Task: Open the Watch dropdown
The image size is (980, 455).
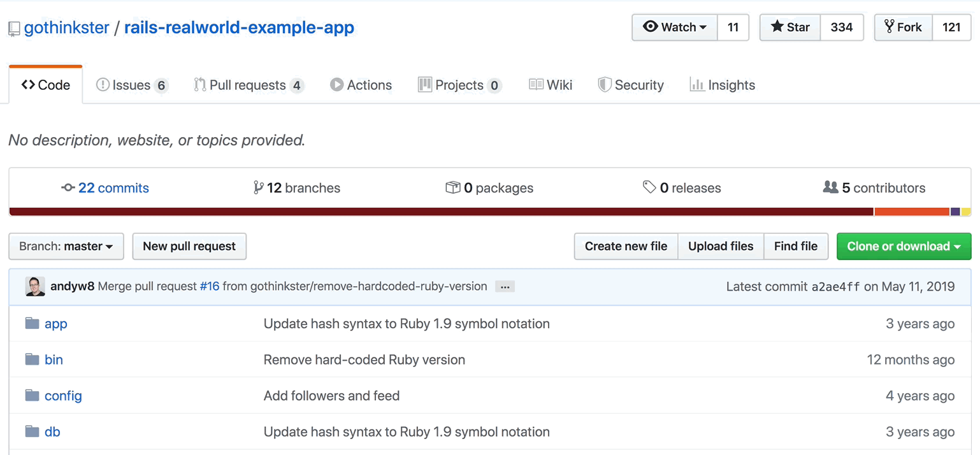Action: pyautogui.click(x=675, y=27)
